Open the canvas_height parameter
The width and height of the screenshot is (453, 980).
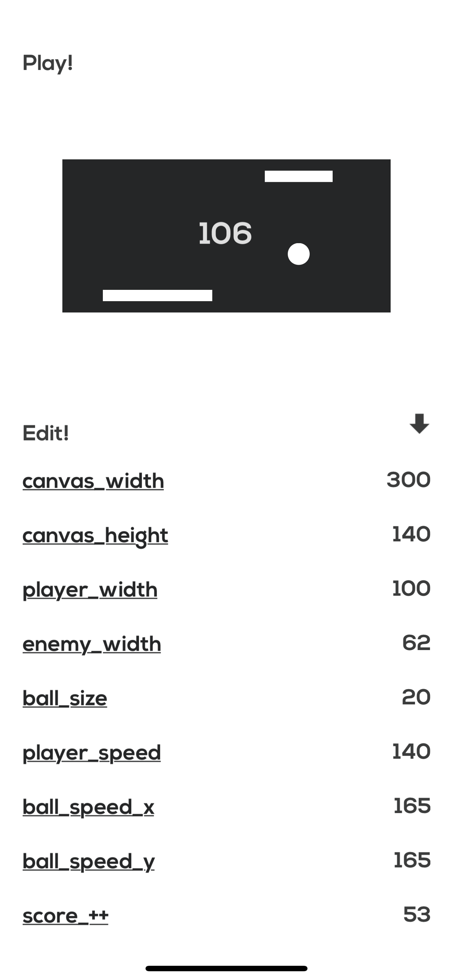coord(95,534)
